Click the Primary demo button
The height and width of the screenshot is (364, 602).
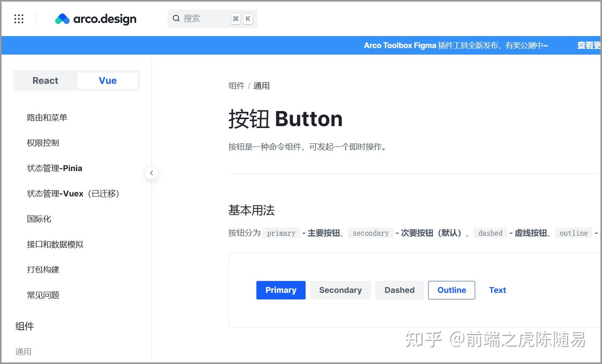pyautogui.click(x=281, y=290)
